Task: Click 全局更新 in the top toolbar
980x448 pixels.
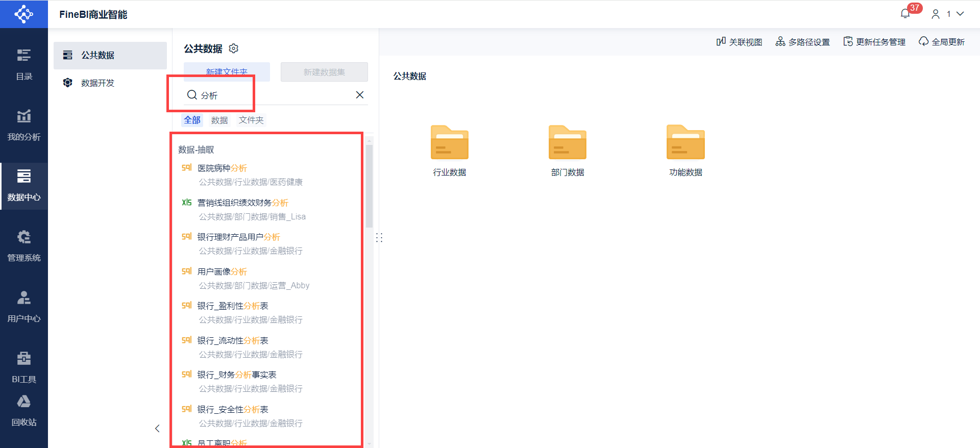Action: pos(942,42)
